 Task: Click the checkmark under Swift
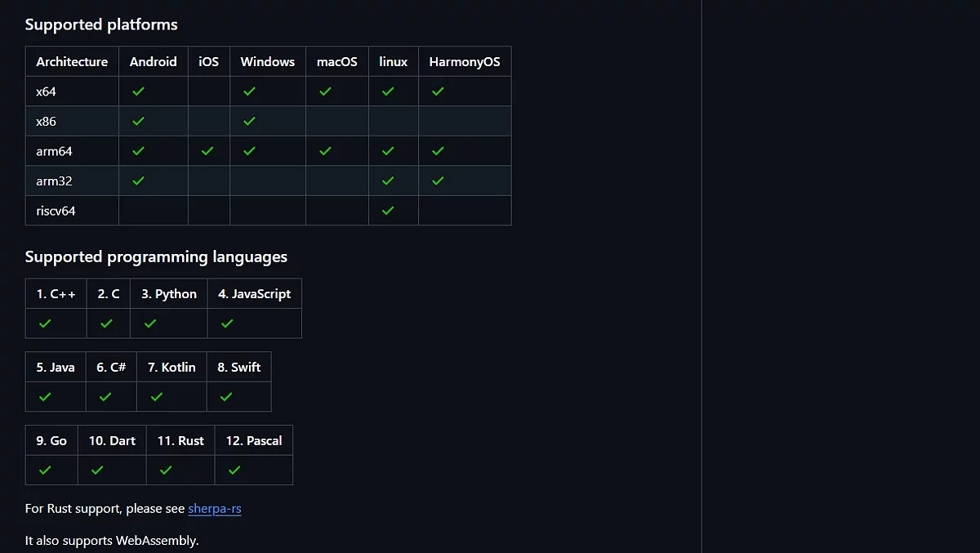point(226,397)
